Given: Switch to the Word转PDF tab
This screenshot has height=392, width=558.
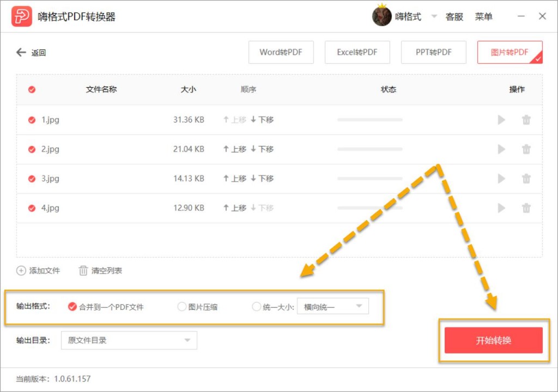Looking at the screenshot, I should click(x=281, y=52).
